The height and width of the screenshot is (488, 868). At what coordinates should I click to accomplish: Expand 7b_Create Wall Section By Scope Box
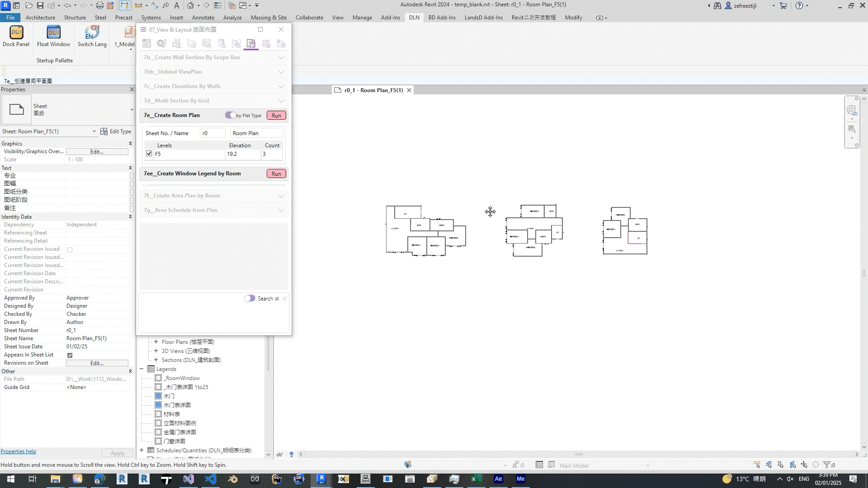[281, 57]
